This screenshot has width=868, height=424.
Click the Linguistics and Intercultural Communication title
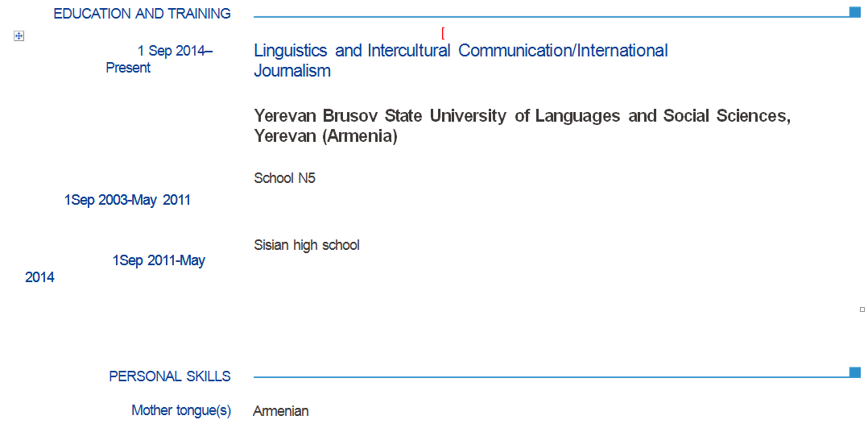pyautogui.click(x=461, y=51)
